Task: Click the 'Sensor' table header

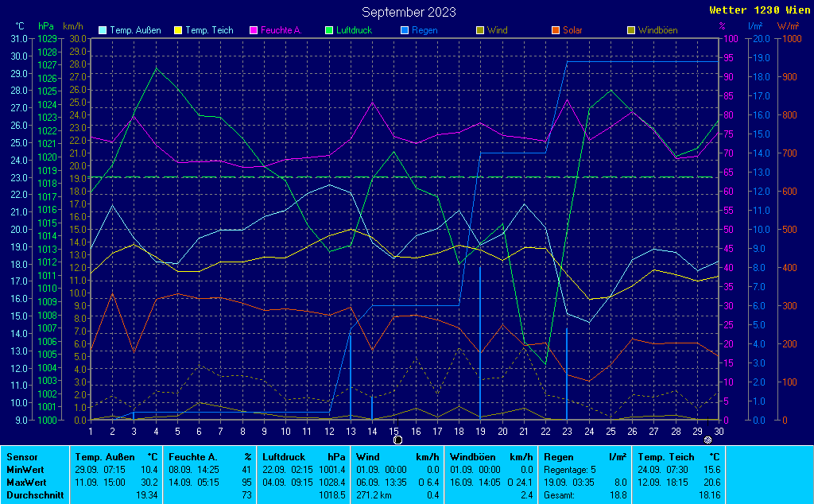Action: 21,457
